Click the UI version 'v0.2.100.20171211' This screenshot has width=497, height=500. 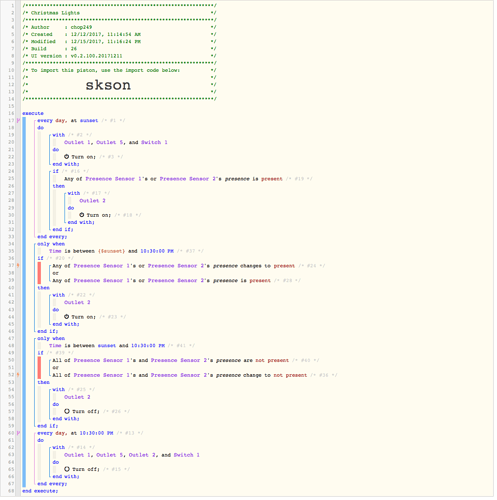(x=96, y=56)
